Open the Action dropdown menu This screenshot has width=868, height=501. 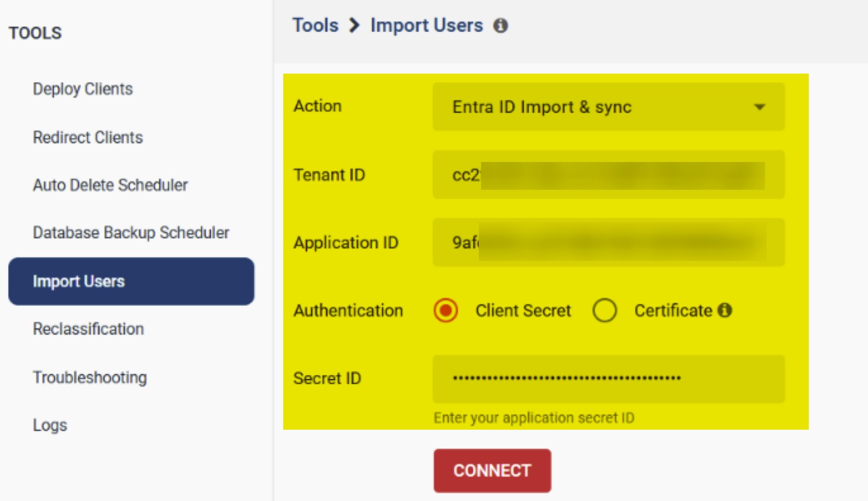click(608, 107)
